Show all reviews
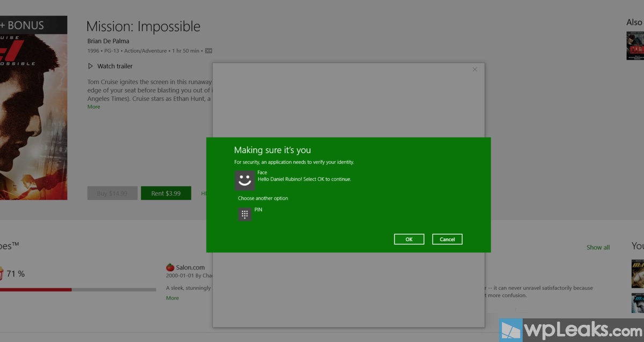This screenshot has width=644, height=342. 598,248
